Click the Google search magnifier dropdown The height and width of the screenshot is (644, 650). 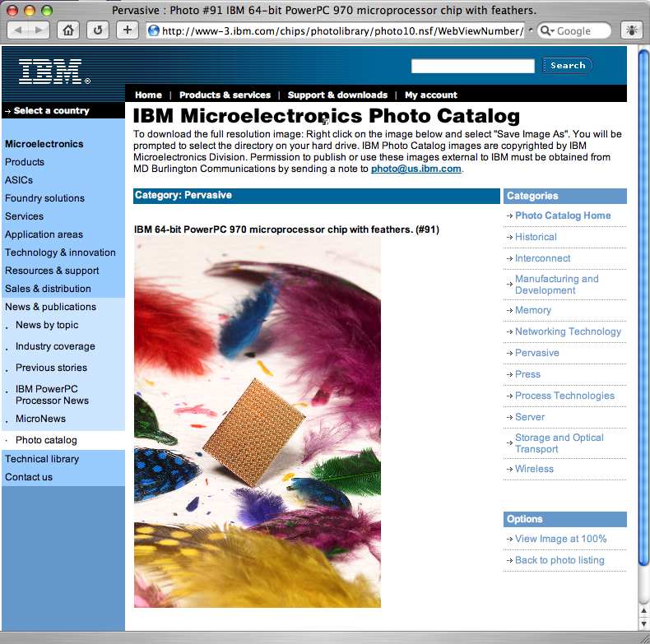[x=547, y=30]
